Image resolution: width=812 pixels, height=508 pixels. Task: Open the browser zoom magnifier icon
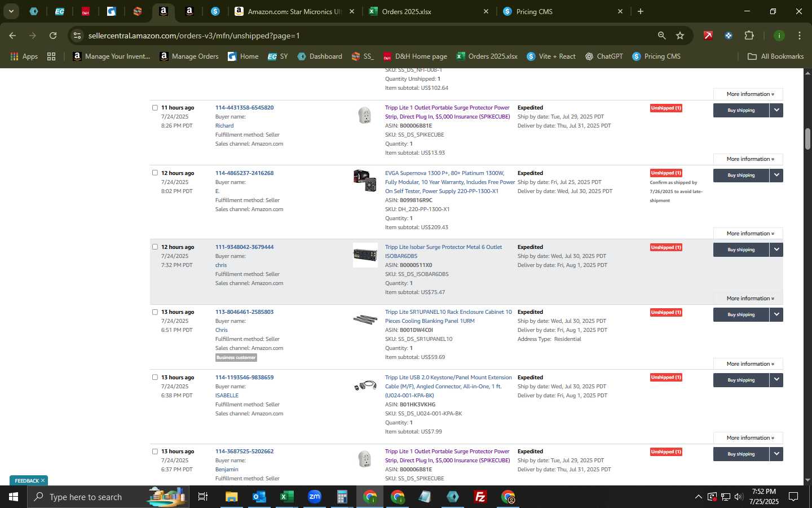(661, 36)
